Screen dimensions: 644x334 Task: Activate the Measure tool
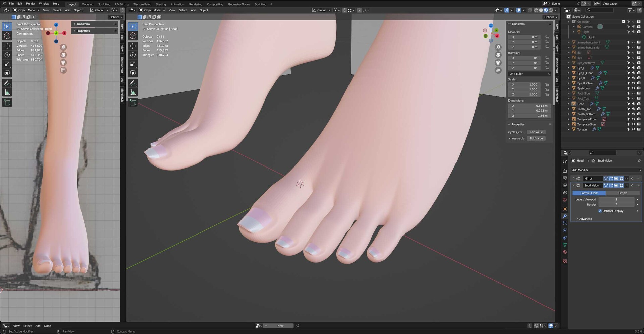[7, 92]
